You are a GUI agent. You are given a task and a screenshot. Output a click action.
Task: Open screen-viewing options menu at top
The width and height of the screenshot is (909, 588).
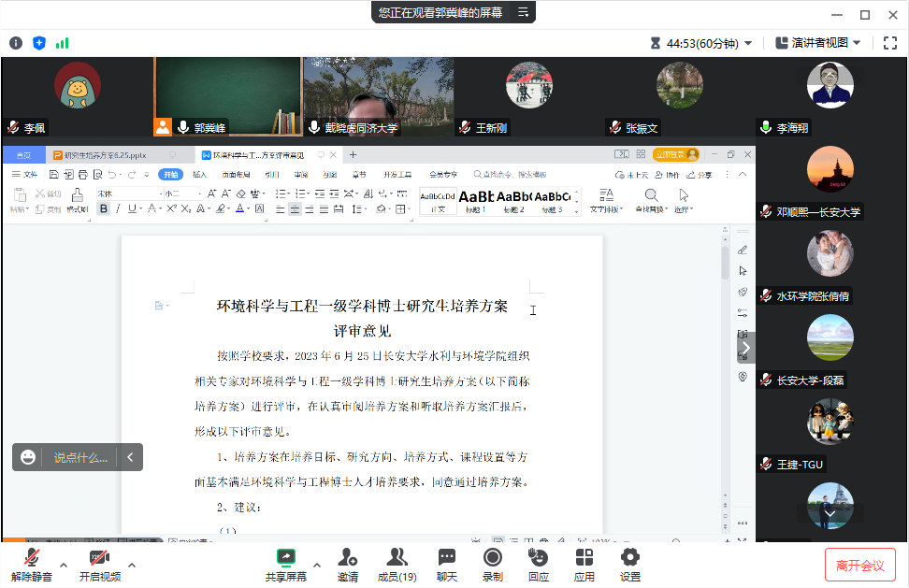[x=524, y=12]
